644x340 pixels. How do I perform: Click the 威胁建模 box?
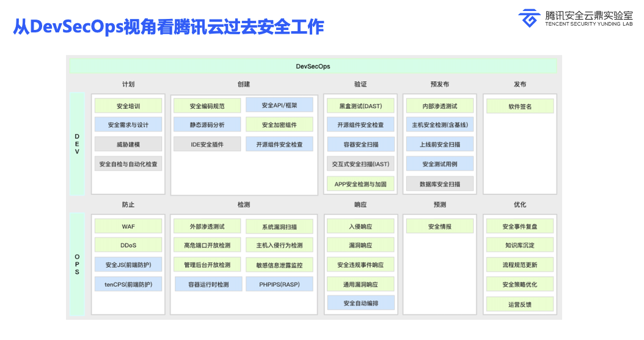[128, 144]
